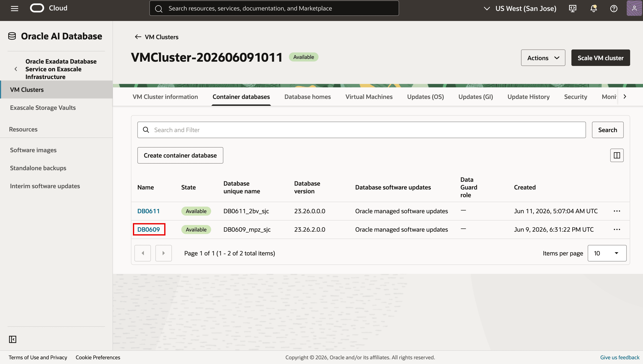This screenshot has height=364, width=643.
Task: Click the Oracle Cloud logo
Action: click(x=37, y=8)
